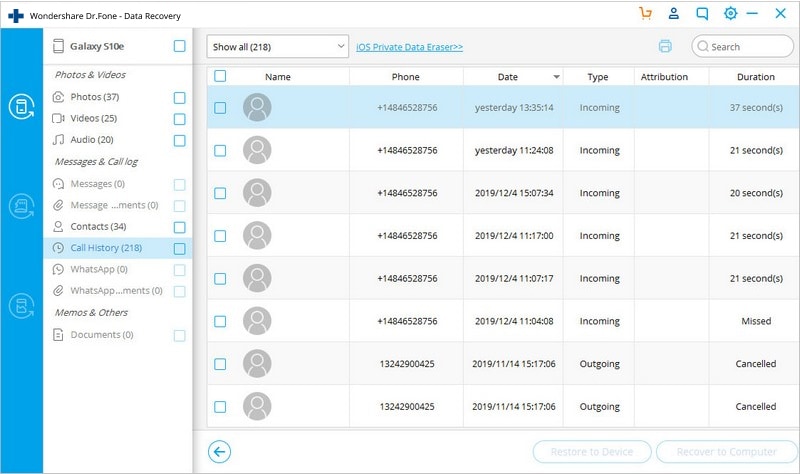Open the Show all (218) dropdown

click(278, 46)
